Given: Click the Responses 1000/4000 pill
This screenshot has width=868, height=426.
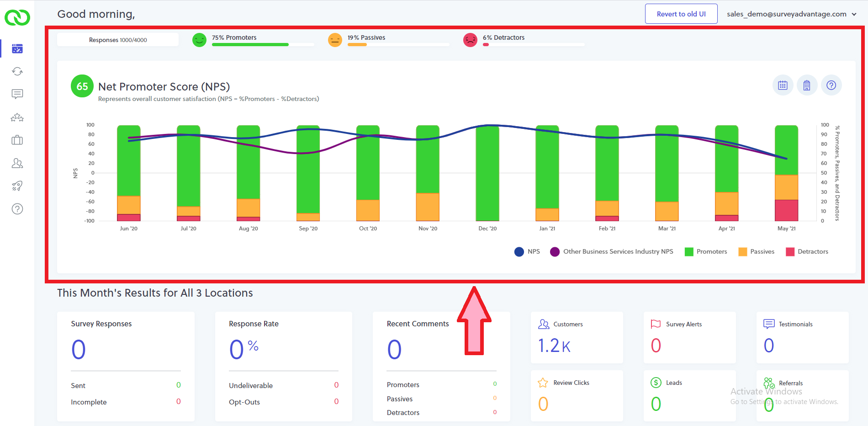Looking at the screenshot, I should (x=118, y=40).
